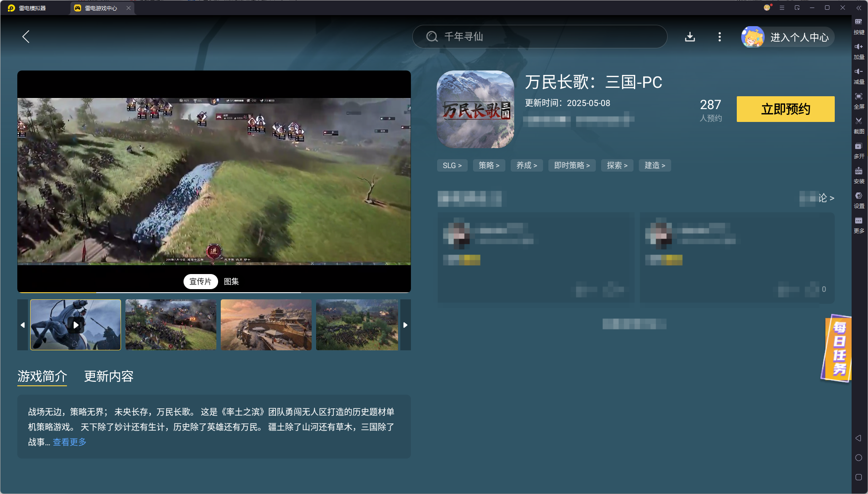Expand the SLG category tag
The height and width of the screenshot is (494, 868).
click(x=452, y=165)
